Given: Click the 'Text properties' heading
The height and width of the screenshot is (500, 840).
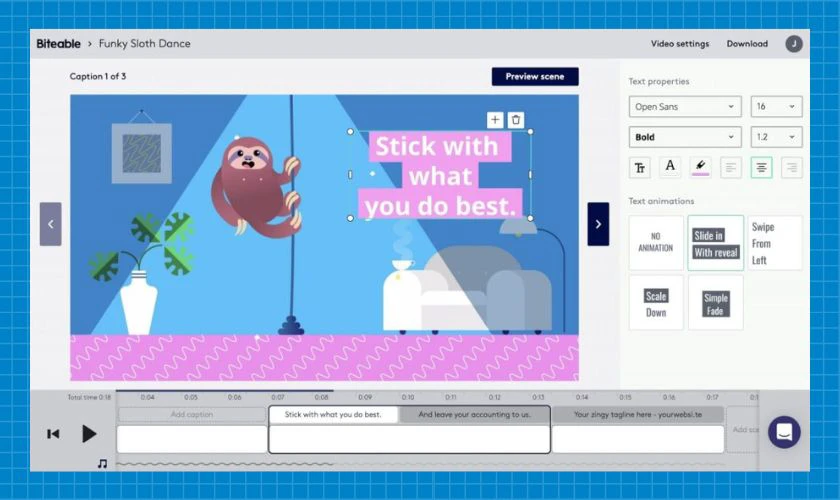Looking at the screenshot, I should [x=658, y=81].
